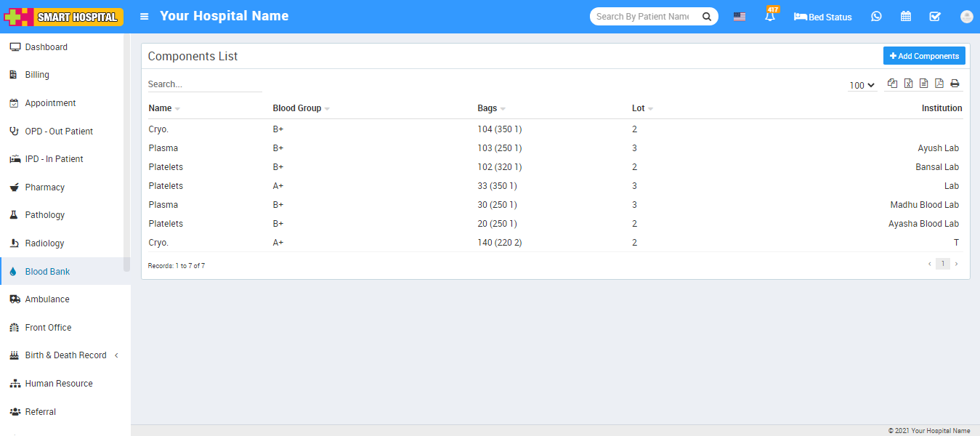Open Pharmacy from the sidebar
The width and height of the screenshot is (980, 436).
(x=45, y=187)
